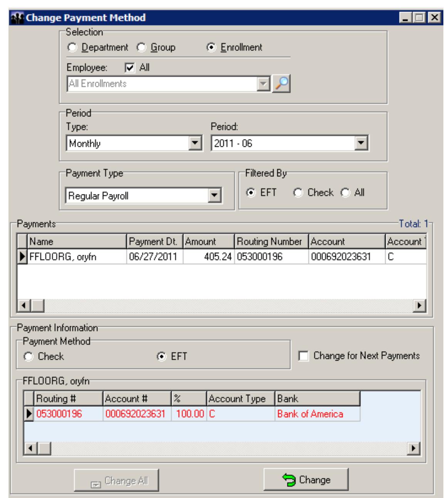
Task: Click the Change All button
Action: click(116, 481)
